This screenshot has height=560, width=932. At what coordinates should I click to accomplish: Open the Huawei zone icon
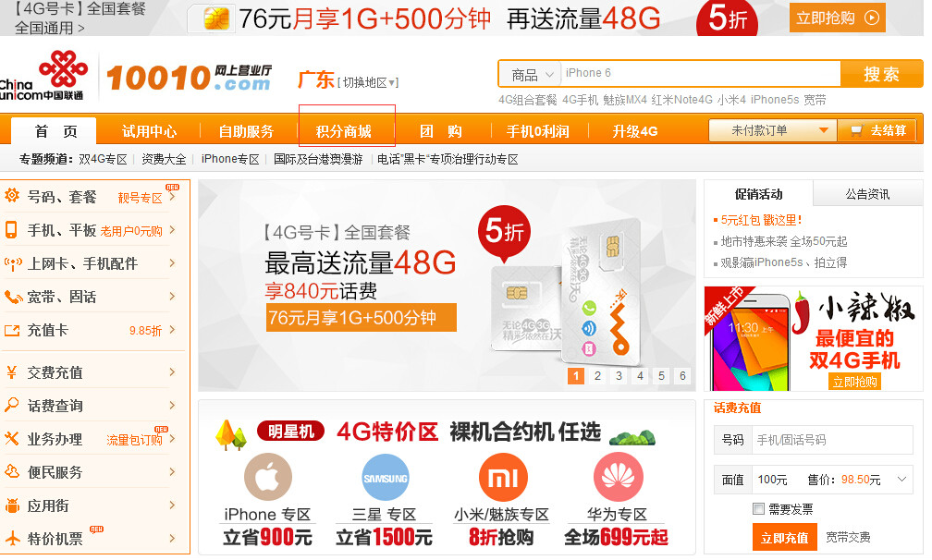(619, 477)
